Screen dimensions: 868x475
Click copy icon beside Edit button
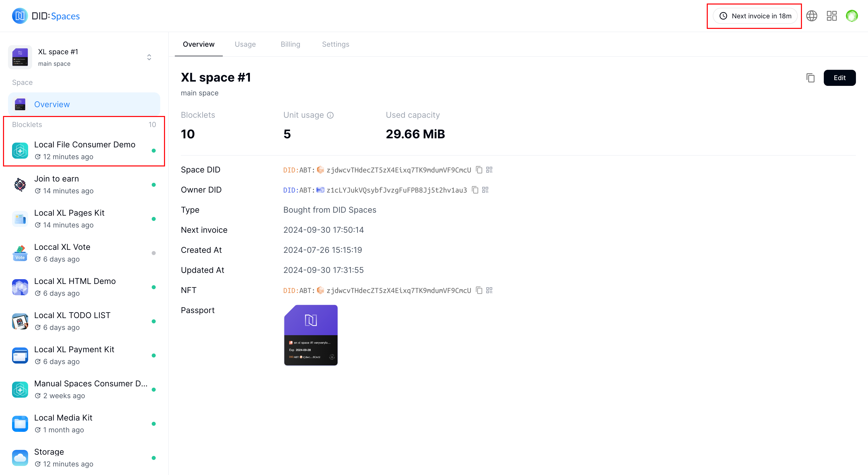[x=810, y=78]
